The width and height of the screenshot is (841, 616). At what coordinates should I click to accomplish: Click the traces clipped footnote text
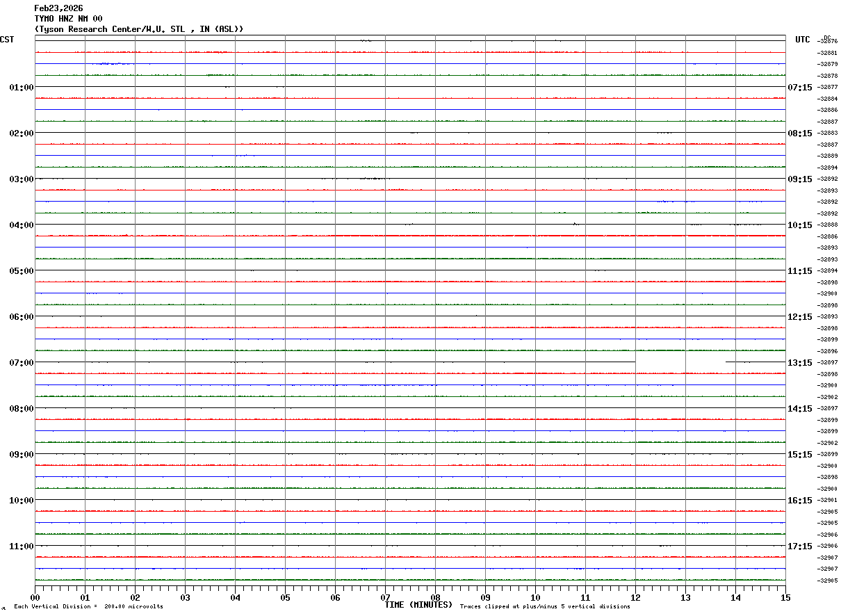click(x=545, y=607)
